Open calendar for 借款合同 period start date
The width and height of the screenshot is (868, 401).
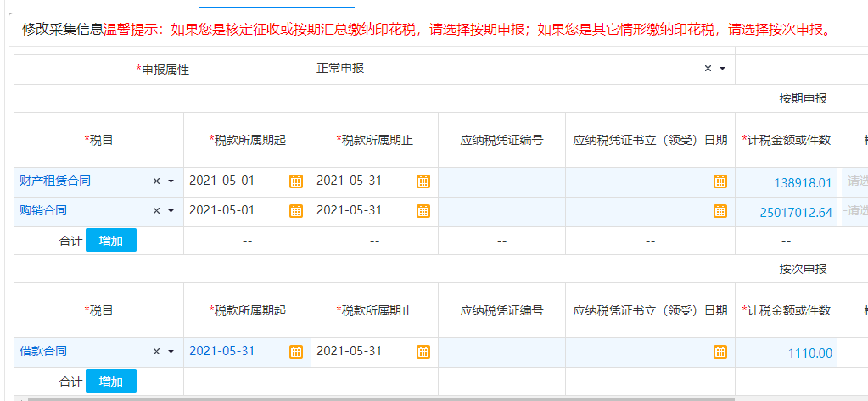coord(296,352)
